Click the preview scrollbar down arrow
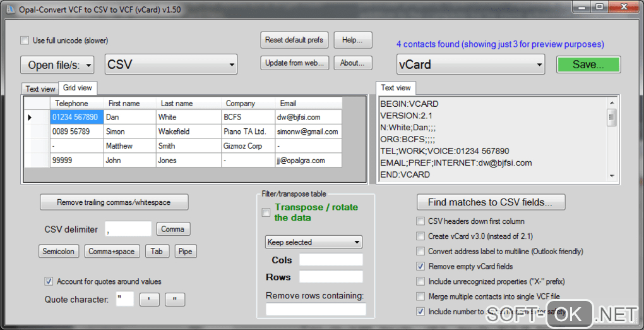This screenshot has height=330, width=644. tap(612, 176)
